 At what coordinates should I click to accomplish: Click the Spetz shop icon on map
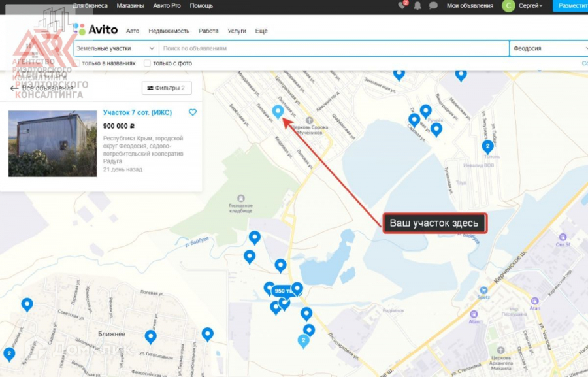coord(483,290)
